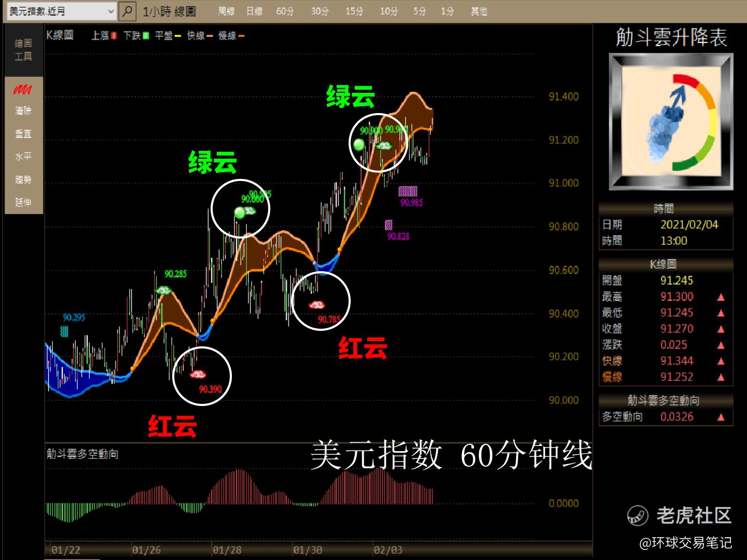Screen dimensions: 747x560
Task: Click the 觔斗雲升降表 gauge image
Action: (x=671, y=121)
